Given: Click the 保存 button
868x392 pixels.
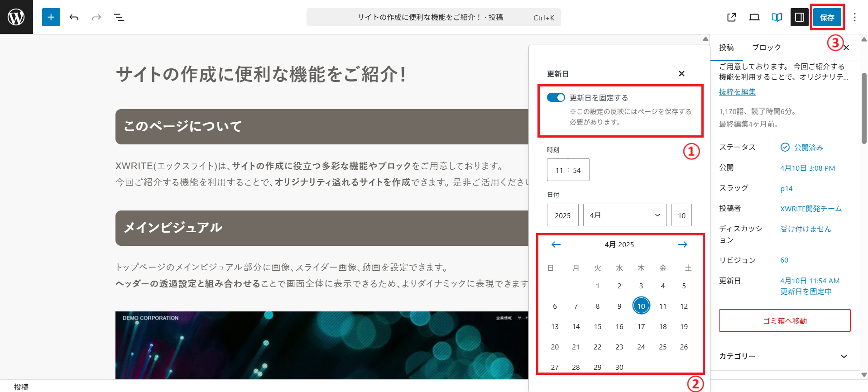Looking at the screenshot, I should coord(827,17).
